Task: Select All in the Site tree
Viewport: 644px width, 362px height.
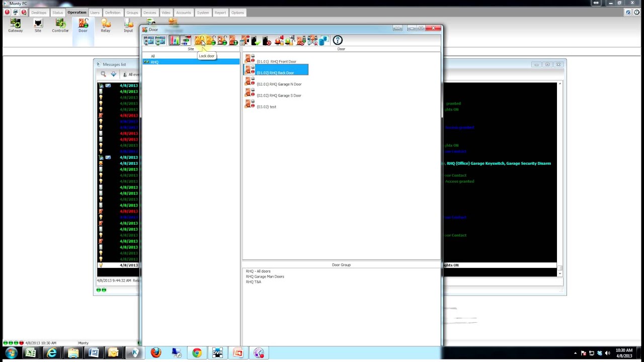Action: 153,56
